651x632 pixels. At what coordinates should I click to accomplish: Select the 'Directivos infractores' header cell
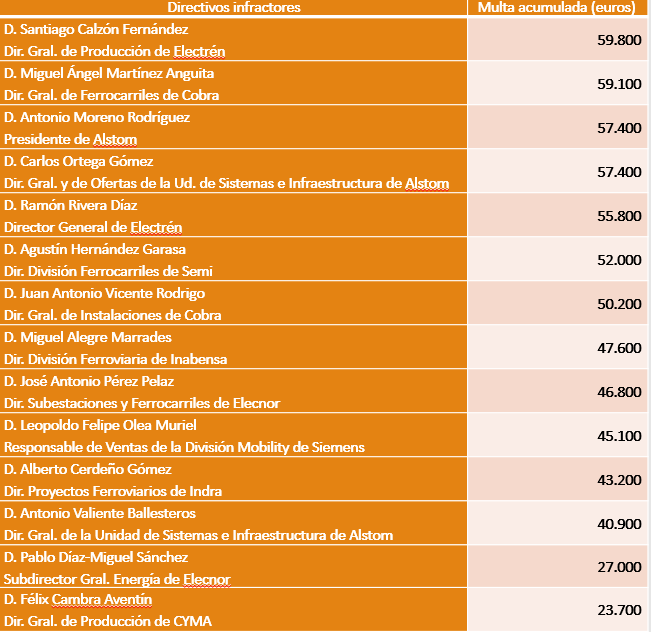coord(234,7)
